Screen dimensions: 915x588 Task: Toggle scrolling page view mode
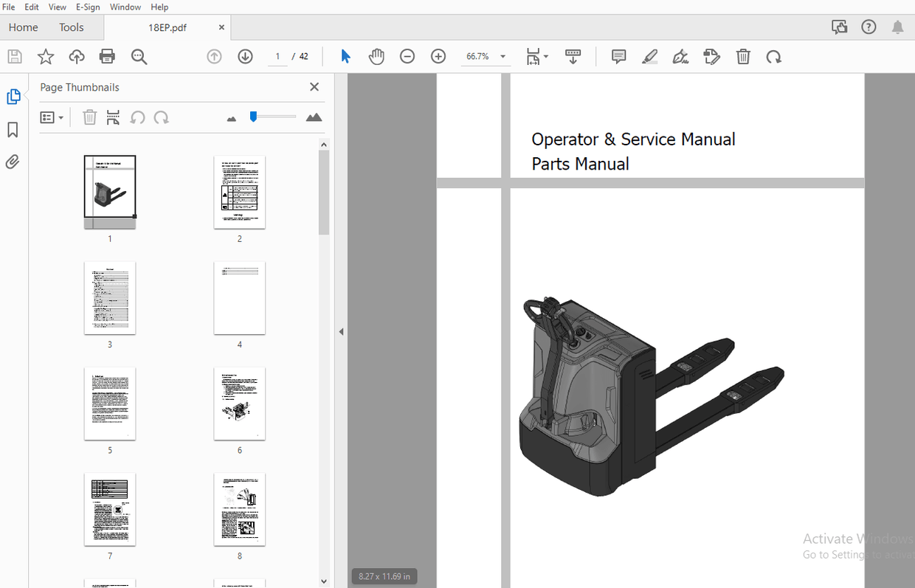pyautogui.click(x=573, y=56)
